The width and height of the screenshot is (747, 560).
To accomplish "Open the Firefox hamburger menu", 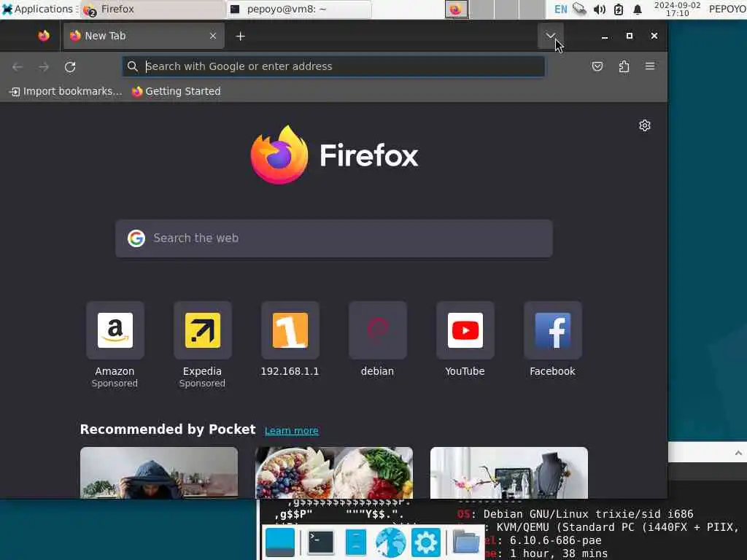I will 650,66.
